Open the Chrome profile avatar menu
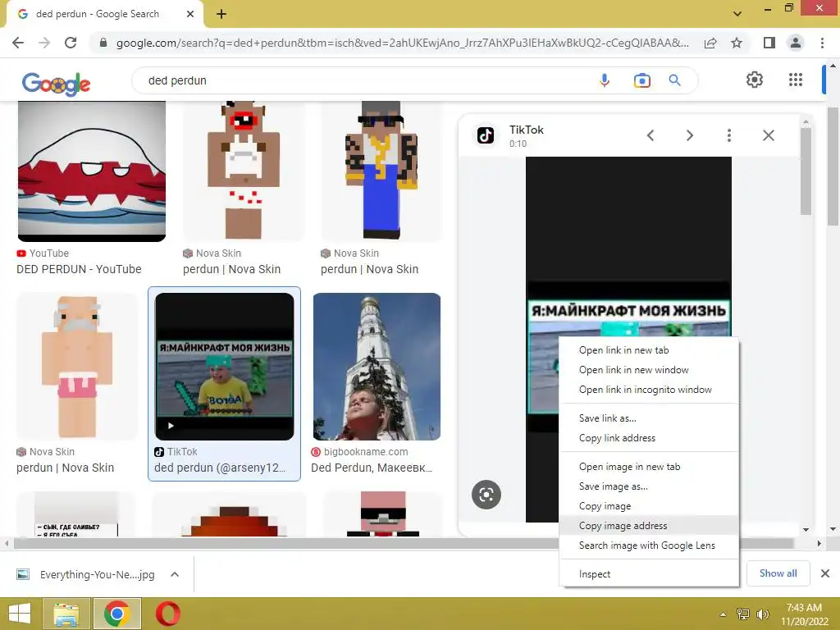This screenshot has width=840, height=630. click(796, 43)
